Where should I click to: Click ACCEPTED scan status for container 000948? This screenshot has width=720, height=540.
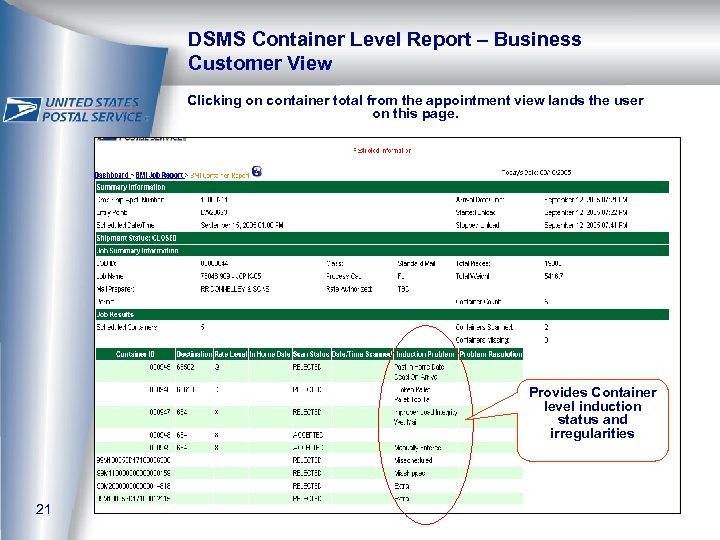[308, 435]
